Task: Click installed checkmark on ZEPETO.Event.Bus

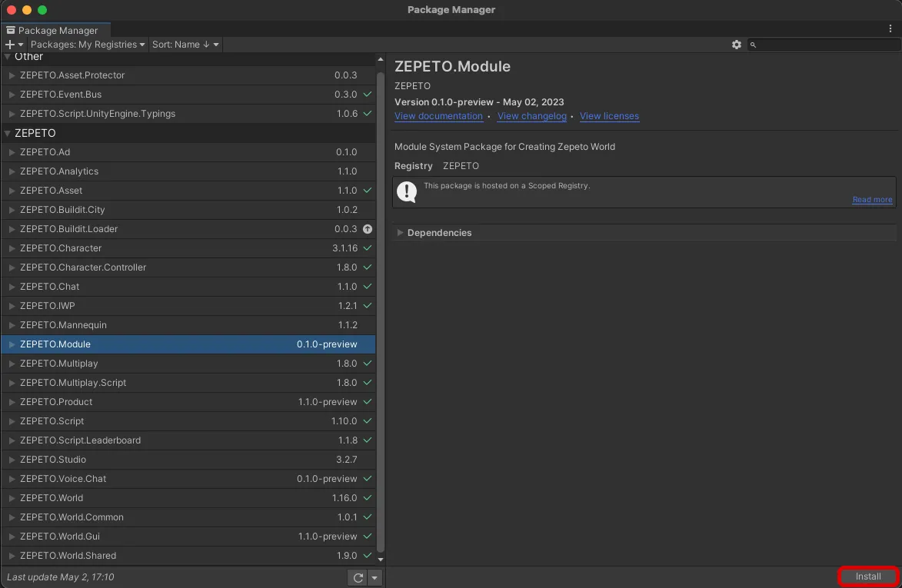Action: pos(368,95)
